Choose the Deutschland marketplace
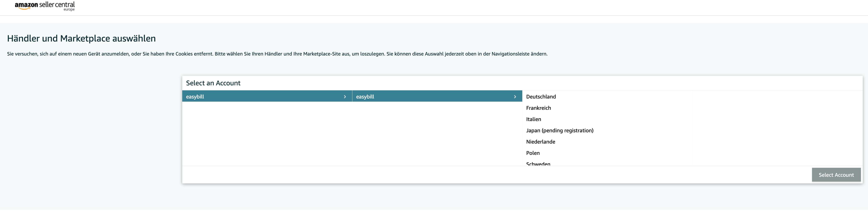 tap(541, 97)
